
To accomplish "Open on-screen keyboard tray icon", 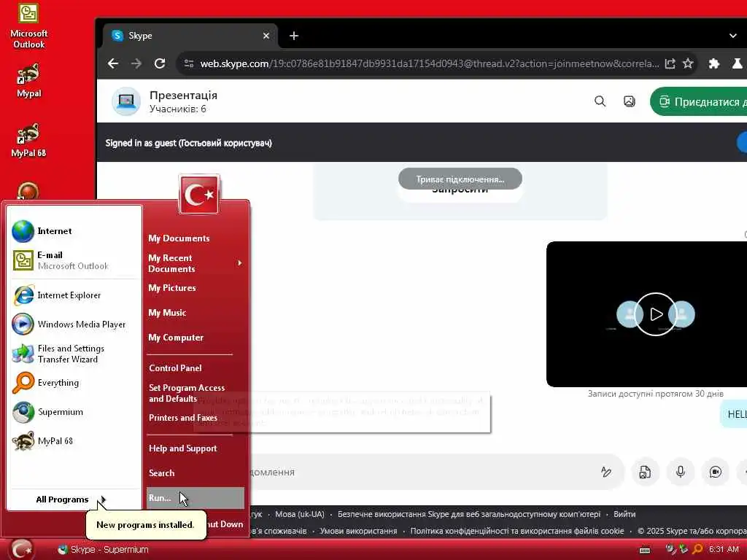I will (645, 550).
